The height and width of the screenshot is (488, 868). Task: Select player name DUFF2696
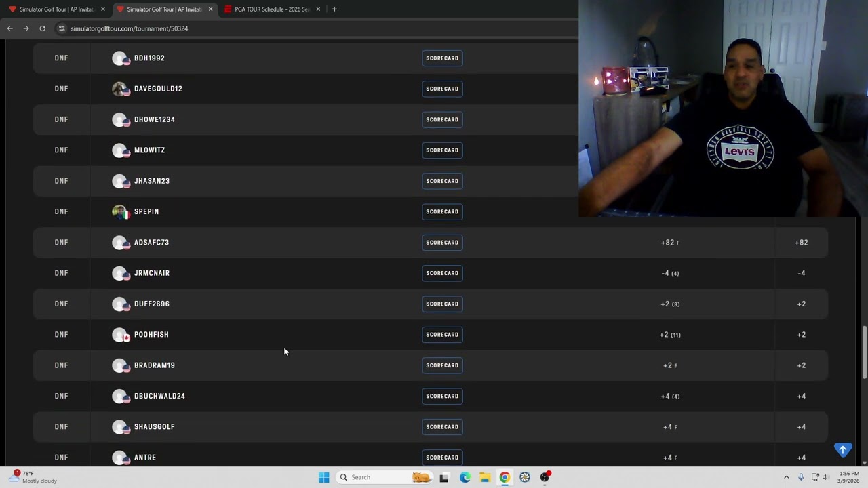(152, 304)
